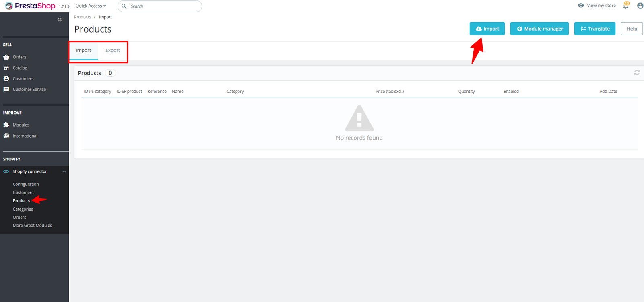The width and height of the screenshot is (644, 302).
Task: Open More Great Modules
Action: point(32,226)
